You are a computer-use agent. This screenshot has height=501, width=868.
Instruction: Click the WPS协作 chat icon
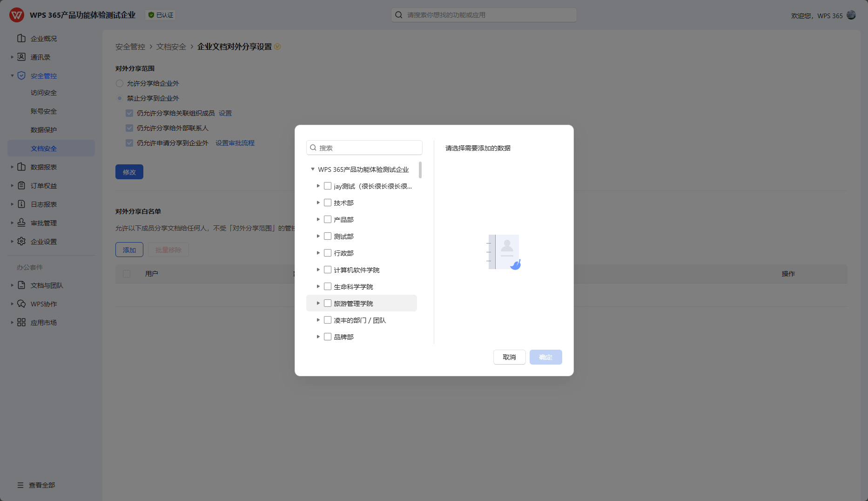[21, 304]
